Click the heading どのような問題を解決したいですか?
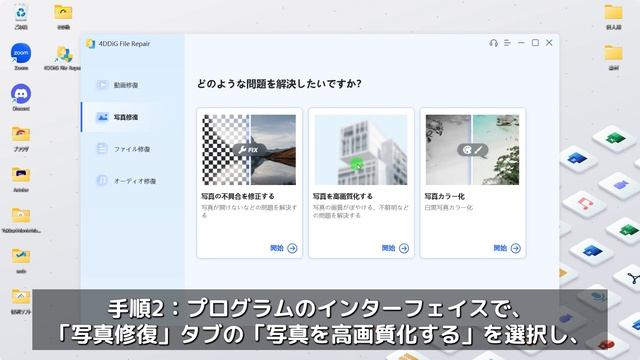 point(279,84)
